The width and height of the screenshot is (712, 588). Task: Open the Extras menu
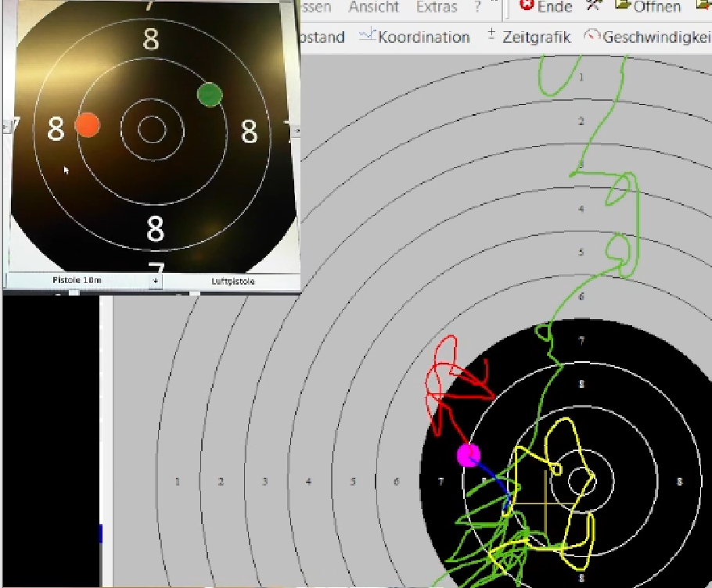[437, 7]
